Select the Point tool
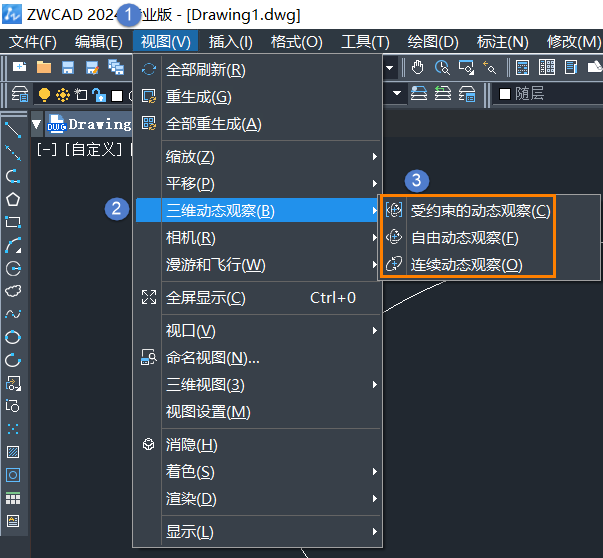Viewport: 603px width, 558px height. click(13, 429)
